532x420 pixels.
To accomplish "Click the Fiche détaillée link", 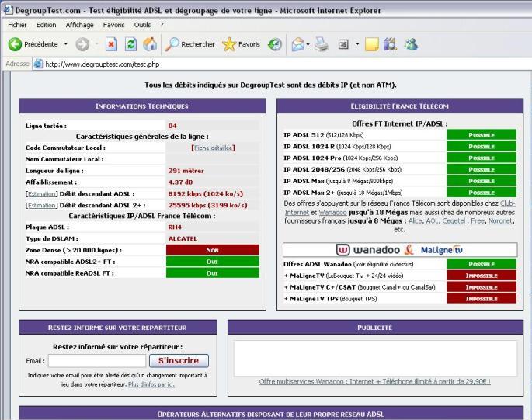I will tap(214, 148).
